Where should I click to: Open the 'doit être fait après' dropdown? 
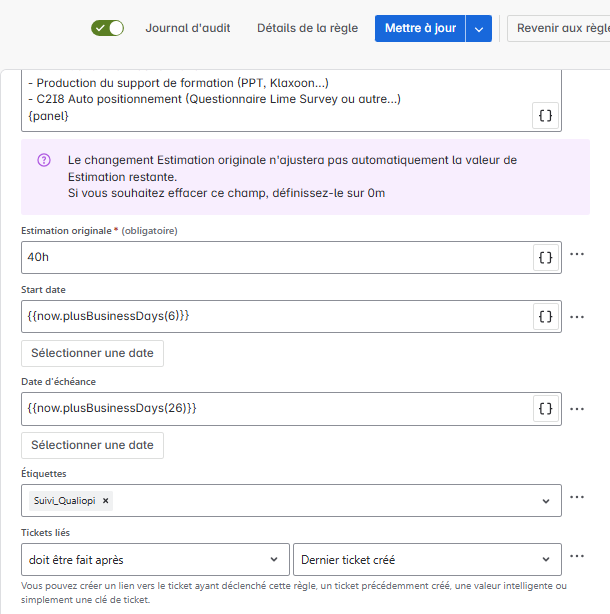155,560
